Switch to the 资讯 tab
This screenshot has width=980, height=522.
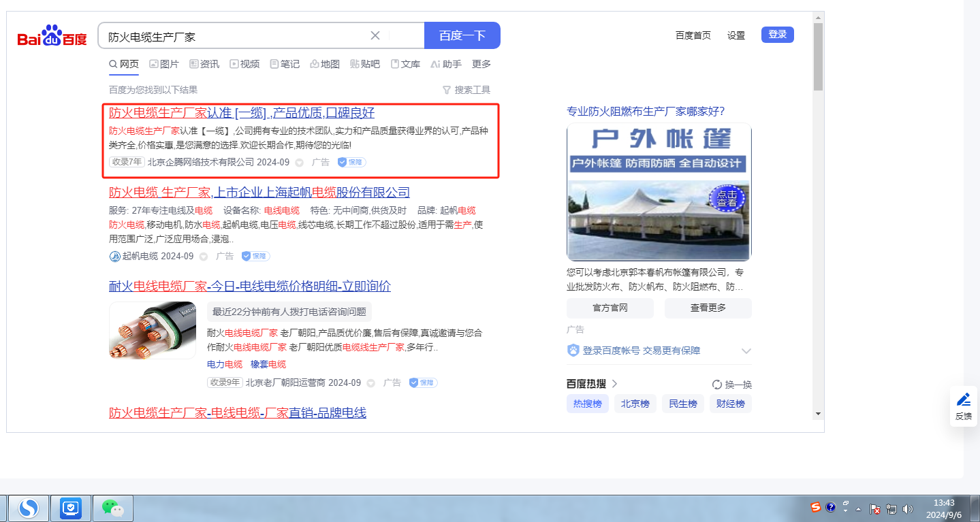click(x=204, y=64)
